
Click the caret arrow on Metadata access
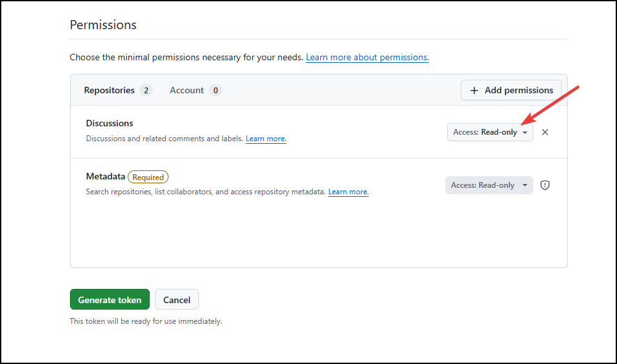pos(524,186)
